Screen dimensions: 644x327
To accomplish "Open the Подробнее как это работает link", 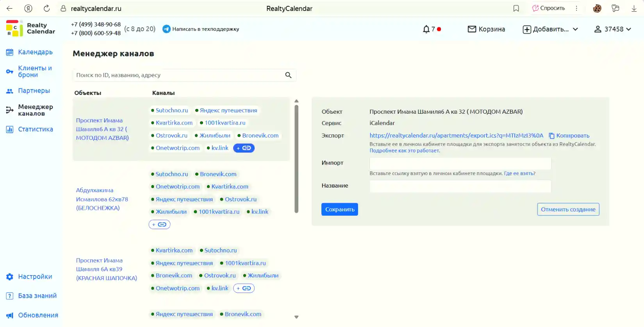I will click(405, 150).
